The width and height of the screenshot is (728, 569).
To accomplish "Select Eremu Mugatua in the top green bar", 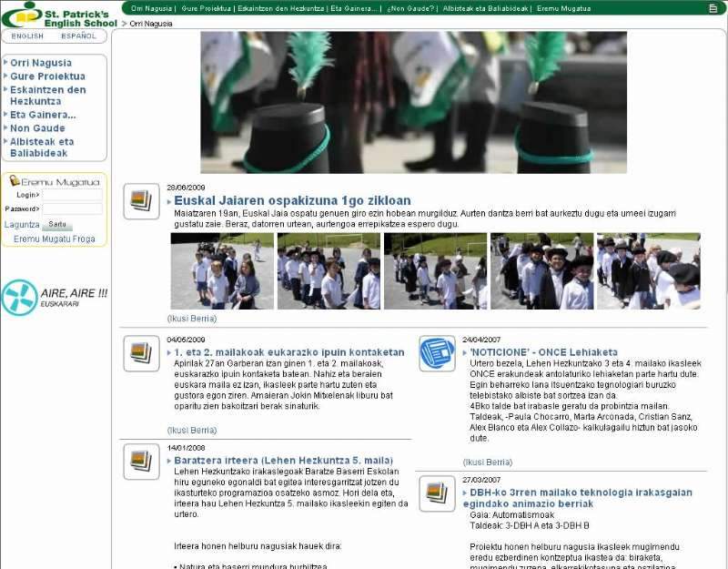I will (563, 8).
